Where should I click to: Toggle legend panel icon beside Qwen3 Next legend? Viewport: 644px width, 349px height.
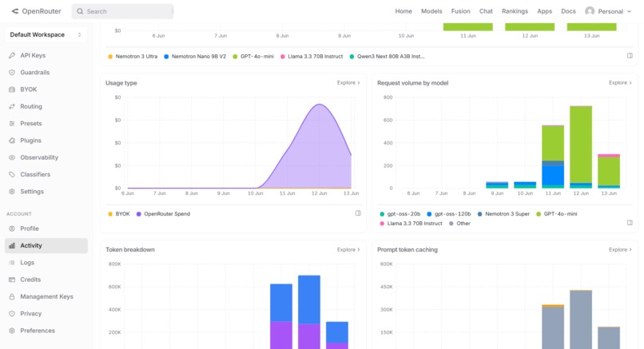(x=630, y=55)
